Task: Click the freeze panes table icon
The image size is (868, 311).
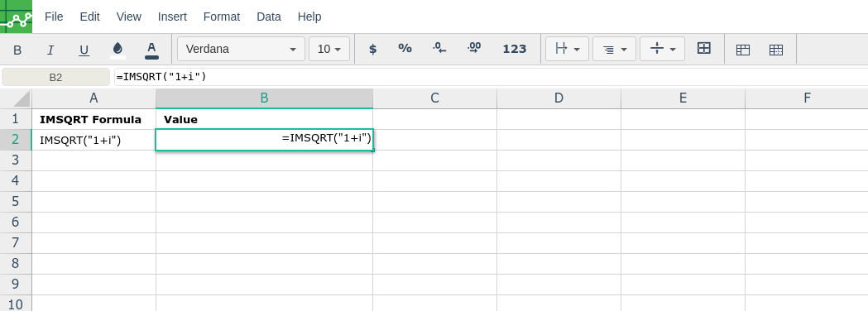Action: [x=743, y=50]
